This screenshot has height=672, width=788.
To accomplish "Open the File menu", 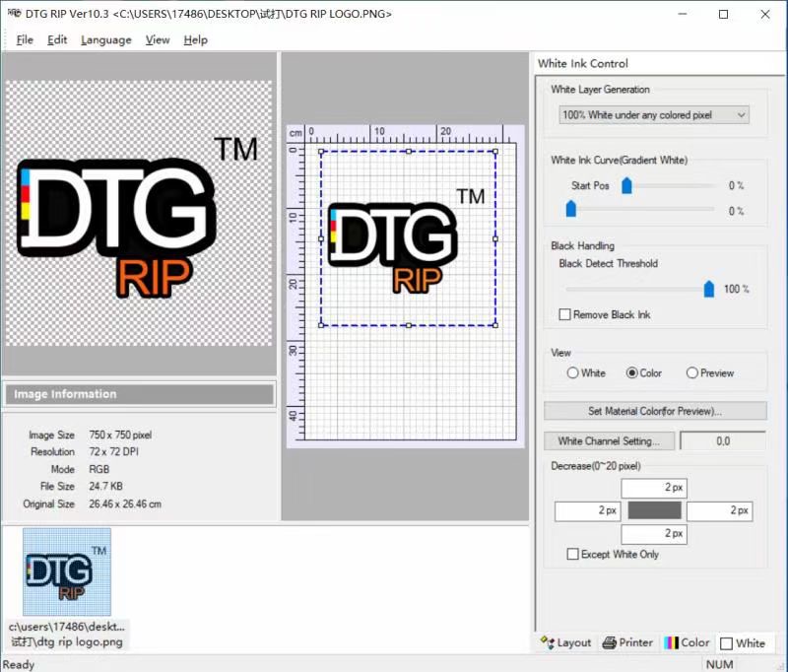I will 25,39.
